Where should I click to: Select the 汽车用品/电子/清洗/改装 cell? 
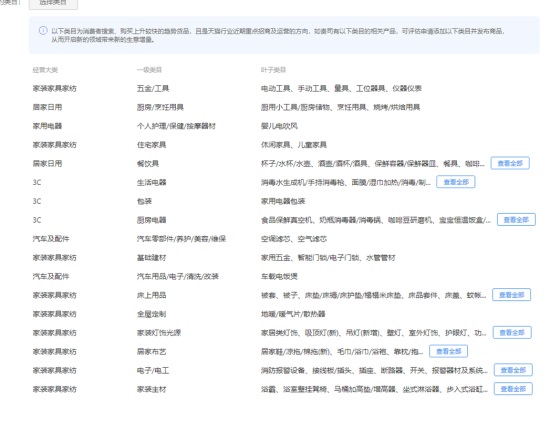coord(177,276)
